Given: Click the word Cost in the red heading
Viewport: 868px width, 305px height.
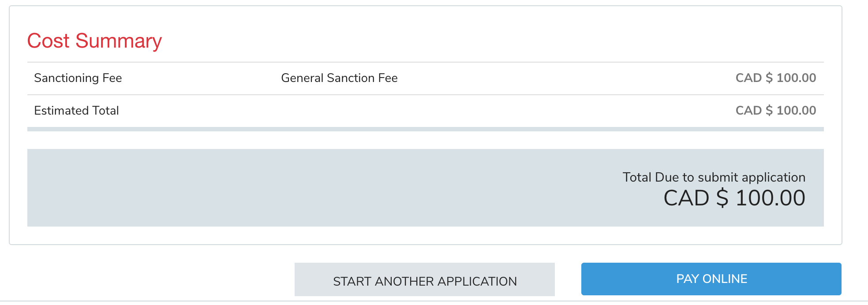Looking at the screenshot, I should coord(48,41).
